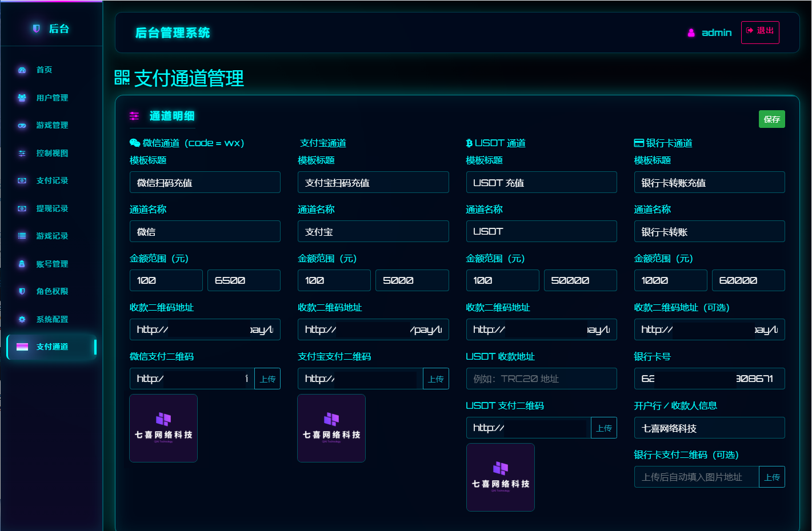Click the USDT 充值 template title field
812x531 pixels.
542,182
